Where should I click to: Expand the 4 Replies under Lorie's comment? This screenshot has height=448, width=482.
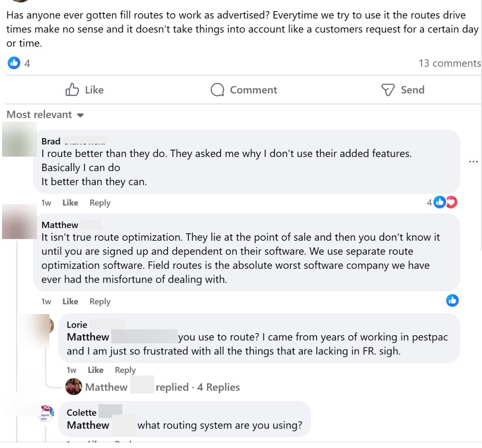coord(218,387)
